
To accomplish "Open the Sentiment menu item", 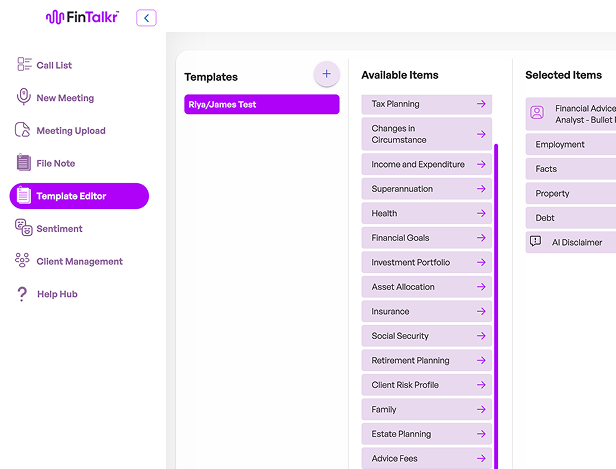I will pyautogui.click(x=59, y=229).
